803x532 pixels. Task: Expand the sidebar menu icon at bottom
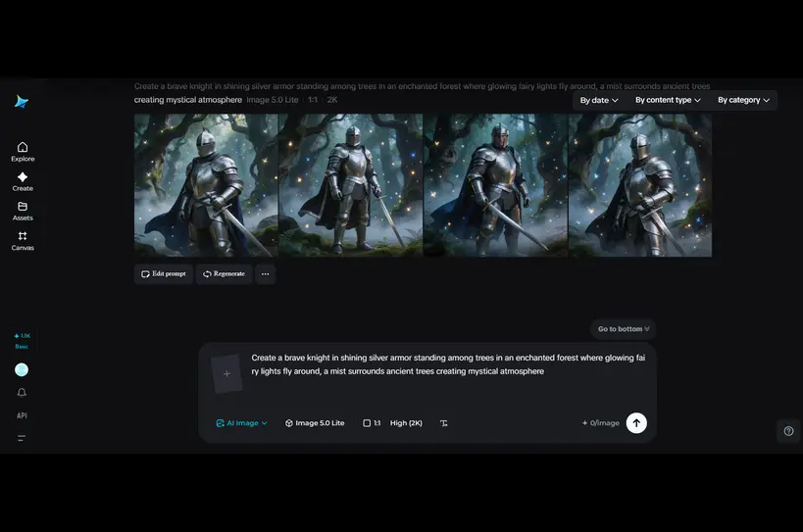point(22,438)
